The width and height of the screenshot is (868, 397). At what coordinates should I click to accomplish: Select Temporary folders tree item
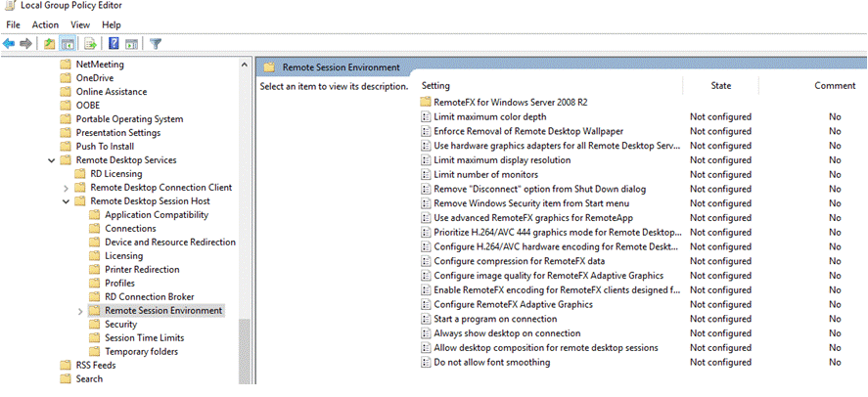click(141, 352)
